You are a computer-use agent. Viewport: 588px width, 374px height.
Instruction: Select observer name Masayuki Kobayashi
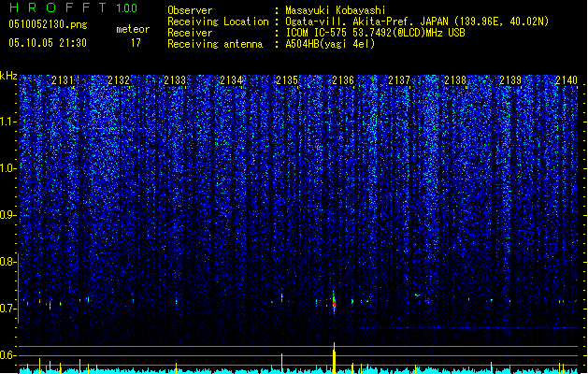(336, 10)
